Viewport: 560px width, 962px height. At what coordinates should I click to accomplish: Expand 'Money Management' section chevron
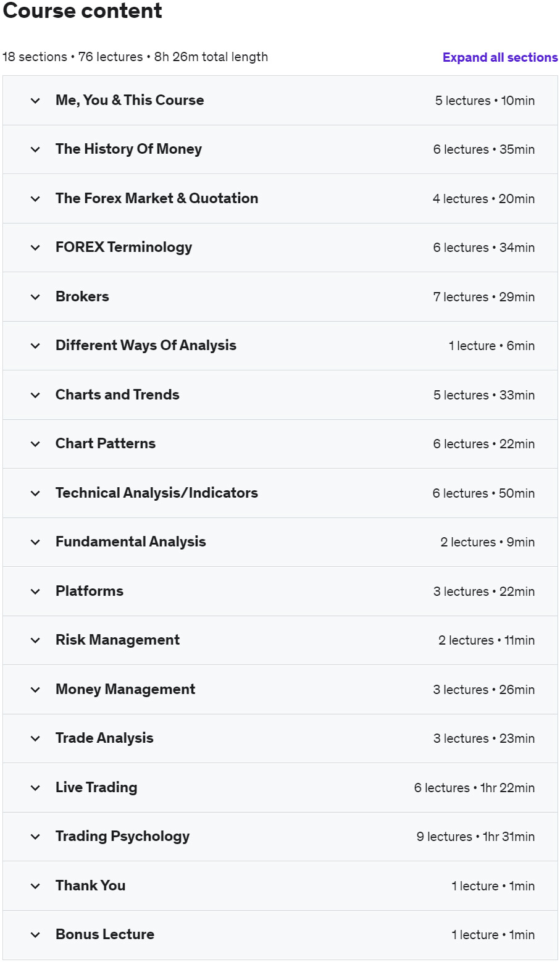coord(36,690)
